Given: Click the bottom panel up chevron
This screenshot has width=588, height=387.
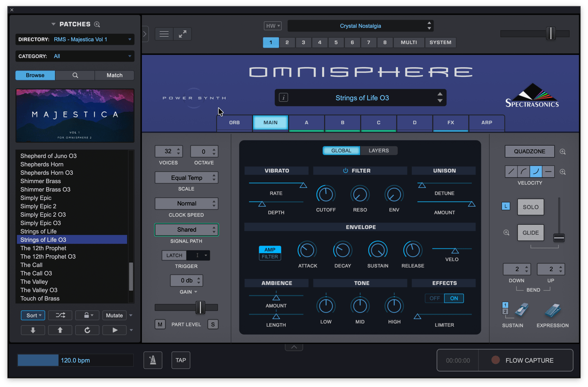Looking at the screenshot, I should pyautogui.click(x=294, y=347).
